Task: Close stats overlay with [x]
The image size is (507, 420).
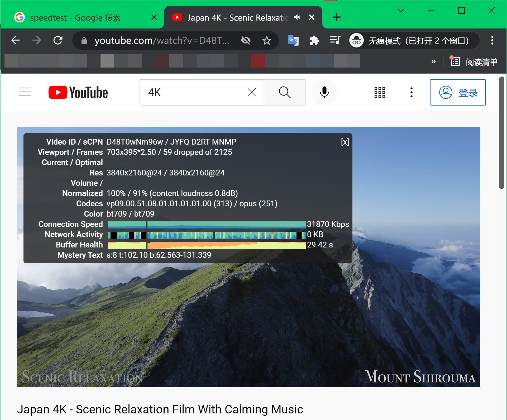Action: 345,142
